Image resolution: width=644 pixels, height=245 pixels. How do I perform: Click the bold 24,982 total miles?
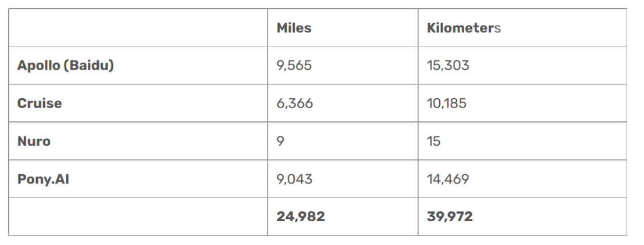pos(300,217)
